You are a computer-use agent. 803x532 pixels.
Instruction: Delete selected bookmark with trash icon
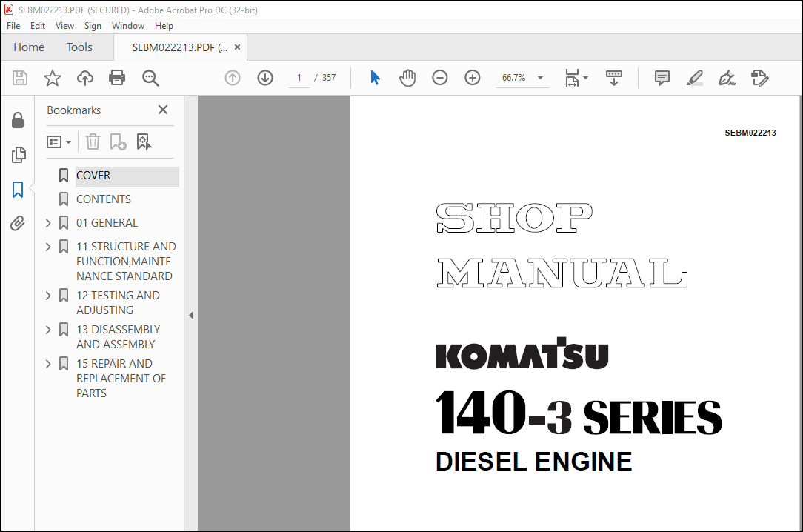point(93,142)
